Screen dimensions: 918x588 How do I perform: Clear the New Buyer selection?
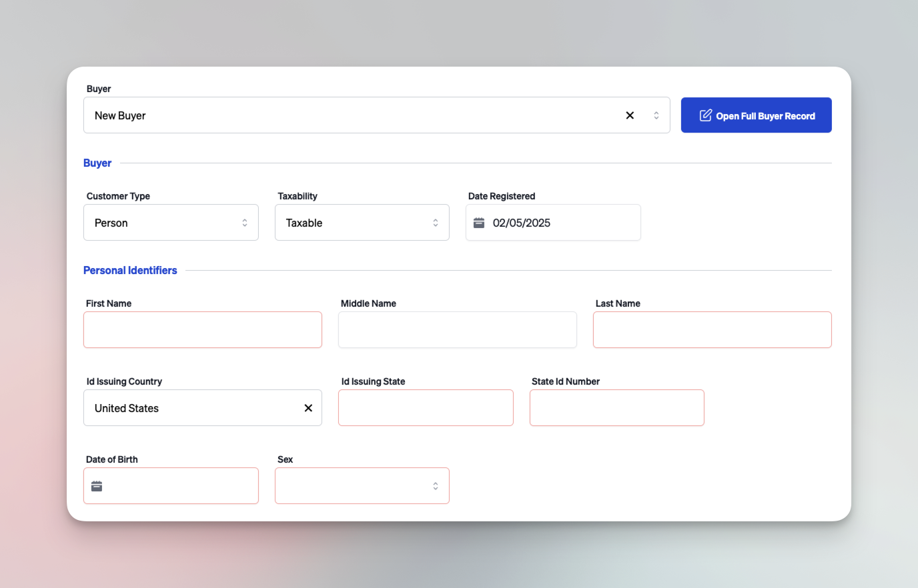[x=629, y=115]
